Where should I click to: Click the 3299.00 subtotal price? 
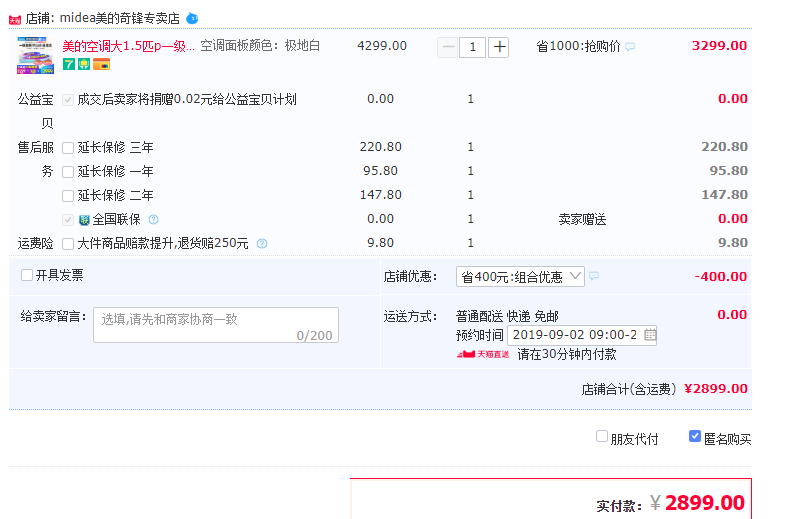719,46
